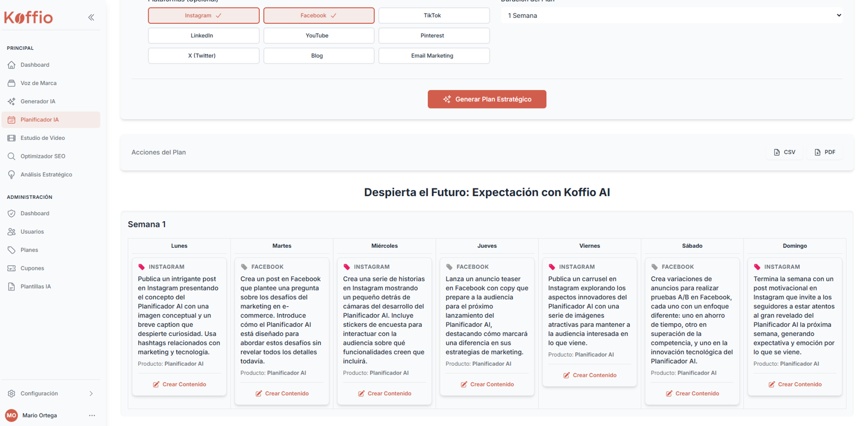Screen dimensions: 868x426
Task: Open Cupones in the sidebar
Action: [x=51, y=268]
